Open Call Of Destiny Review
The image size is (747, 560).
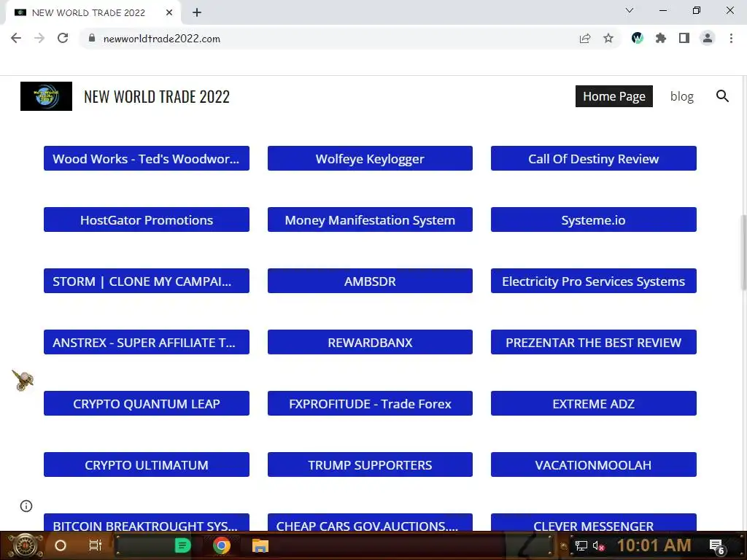click(594, 158)
